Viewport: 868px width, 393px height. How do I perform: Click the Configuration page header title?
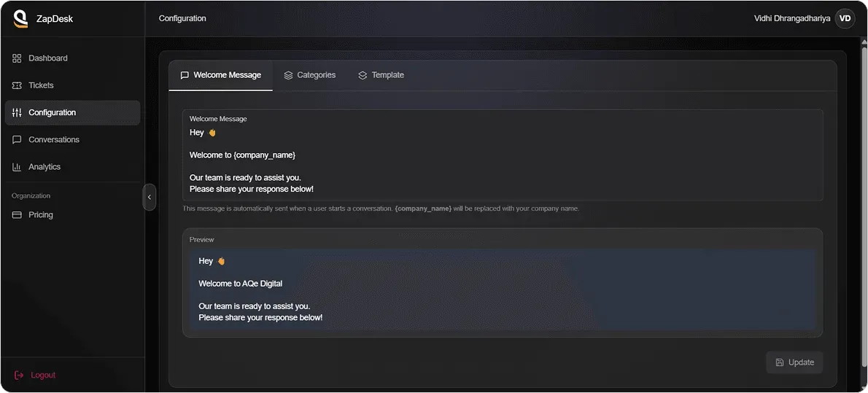pos(182,18)
